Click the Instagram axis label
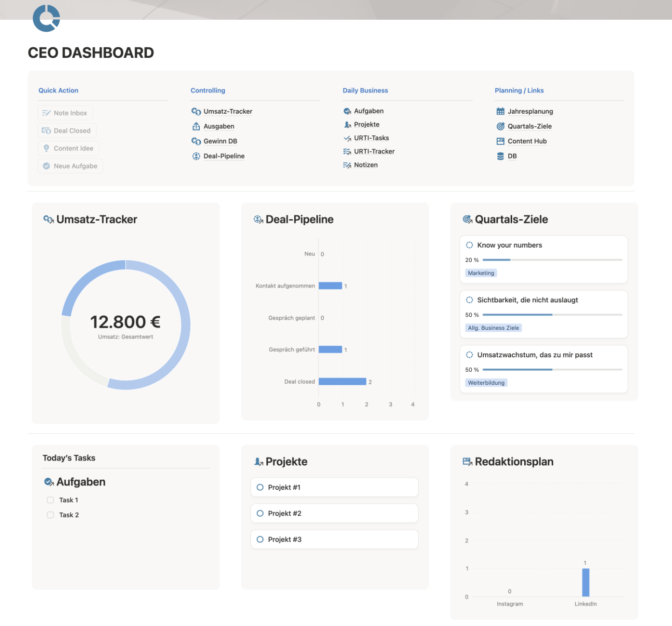Viewport: 672px width, 626px height. pos(510,604)
